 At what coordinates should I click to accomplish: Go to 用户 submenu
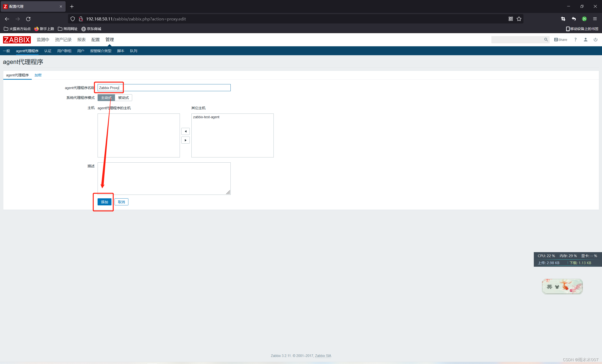click(x=81, y=51)
